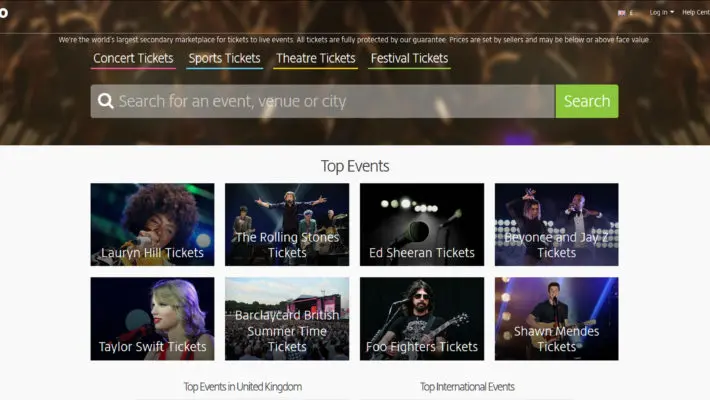
Task: Go to the Sports Tickets tab
Action: click(x=225, y=59)
